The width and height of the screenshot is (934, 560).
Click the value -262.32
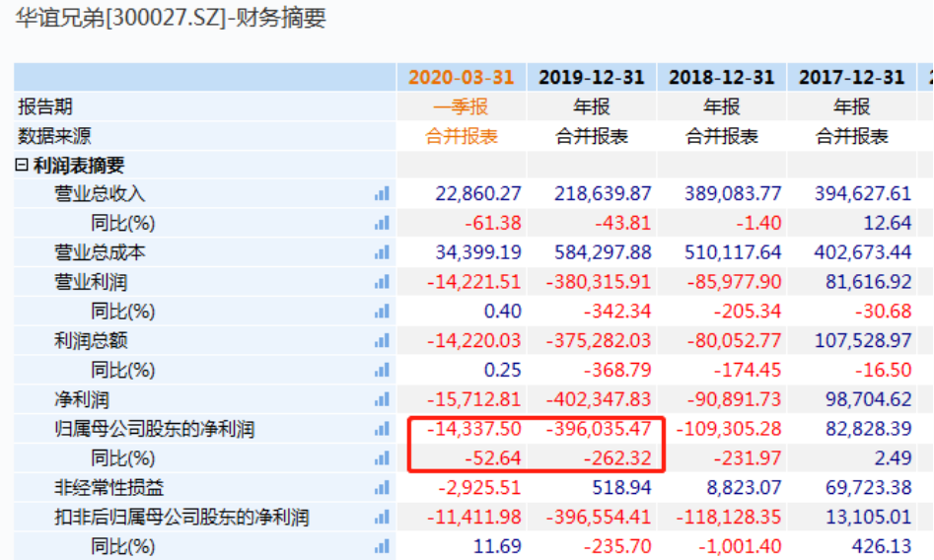coord(617,458)
